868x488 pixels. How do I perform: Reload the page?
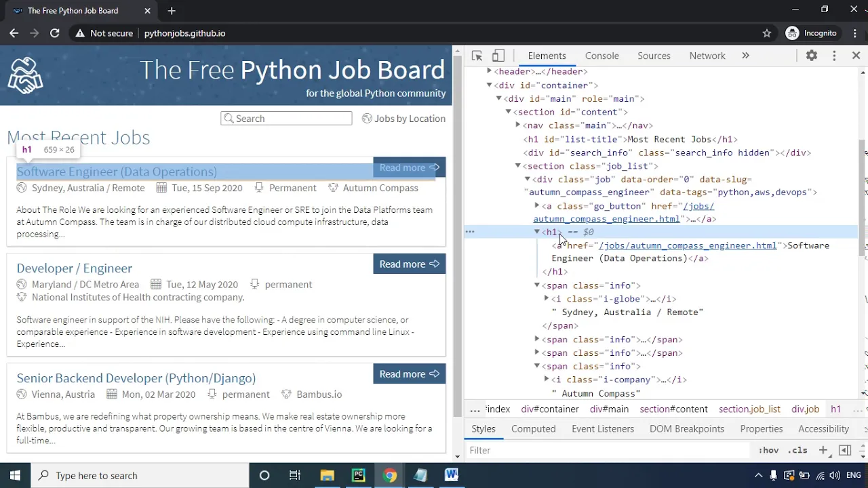pyautogui.click(x=55, y=33)
